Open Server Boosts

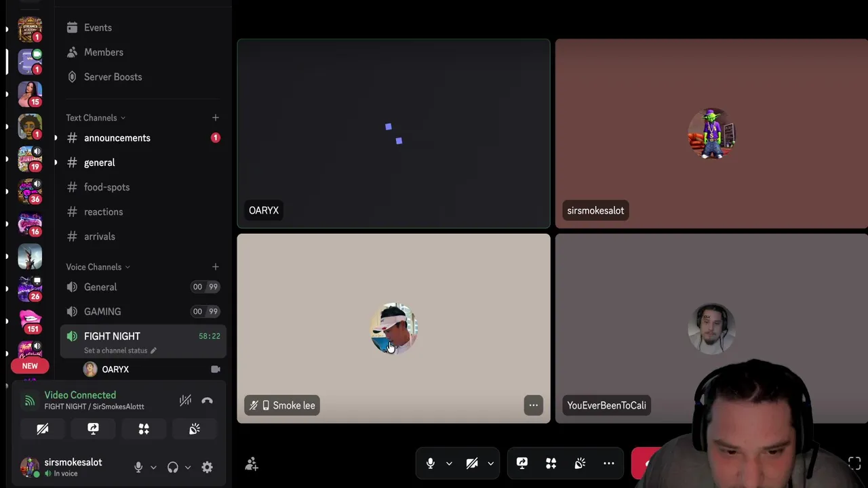pyautogui.click(x=113, y=77)
